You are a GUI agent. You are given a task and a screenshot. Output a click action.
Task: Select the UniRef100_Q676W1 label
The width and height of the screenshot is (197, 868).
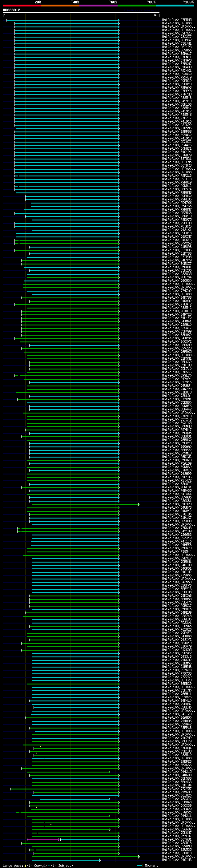177,839
